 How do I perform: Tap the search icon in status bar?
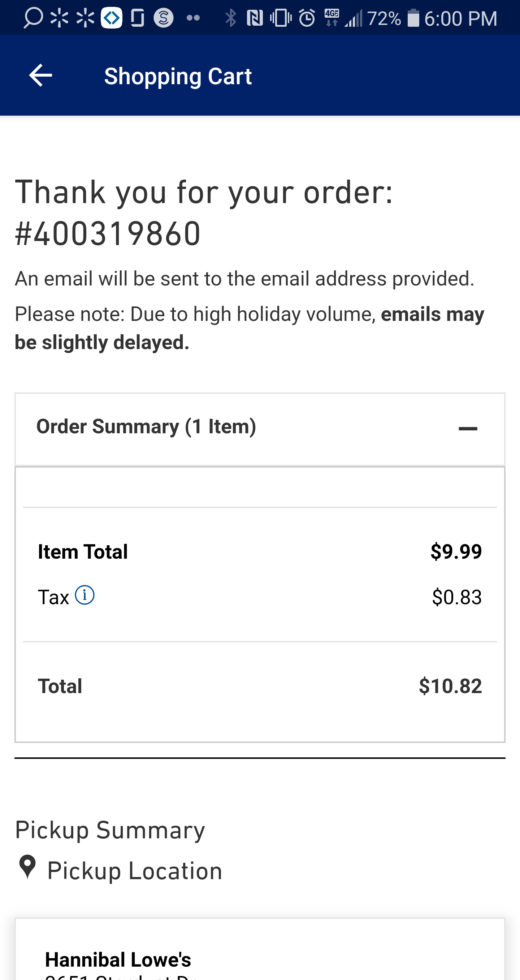[x=33, y=18]
